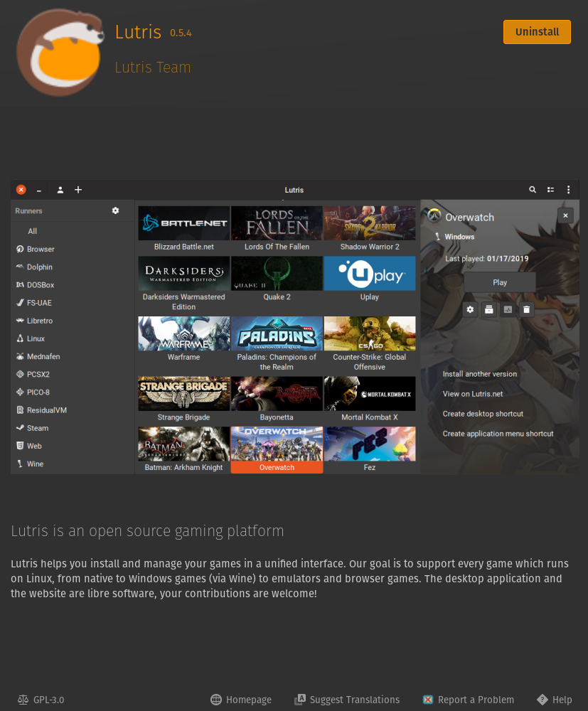Open the three-dot menu in Lutris header
Screen dimensions: 588x711
click(x=568, y=190)
